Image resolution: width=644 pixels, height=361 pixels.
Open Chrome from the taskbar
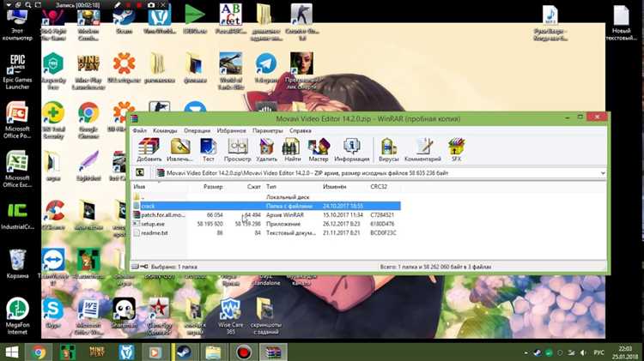coord(39,352)
